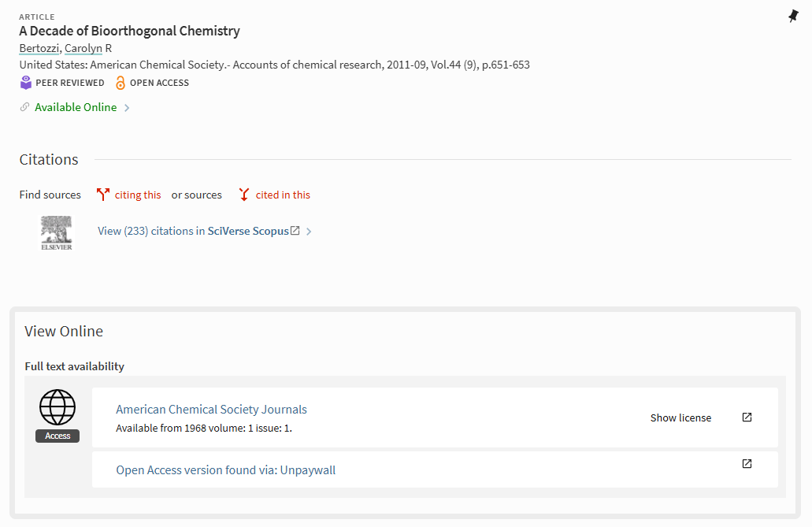
Task: Expand the chevron after SciVerse Scopus
Action: pos(309,232)
